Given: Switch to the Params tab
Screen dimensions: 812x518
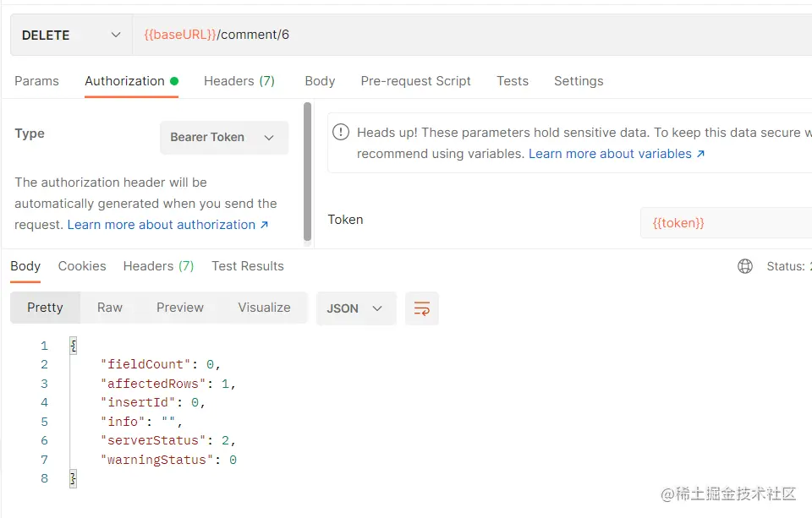Looking at the screenshot, I should point(36,81).
